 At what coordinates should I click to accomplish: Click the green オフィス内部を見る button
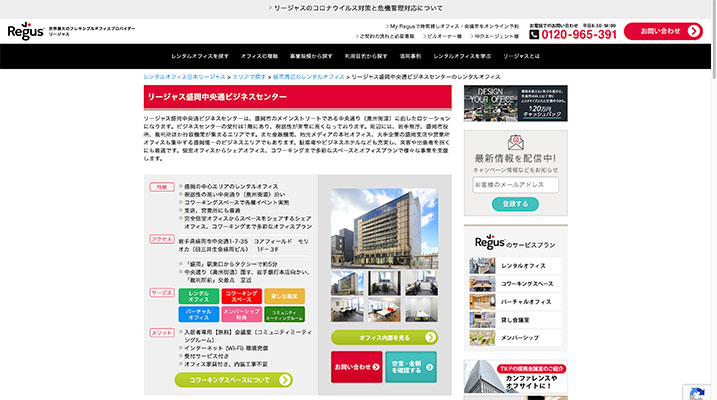tap(384, 337)
